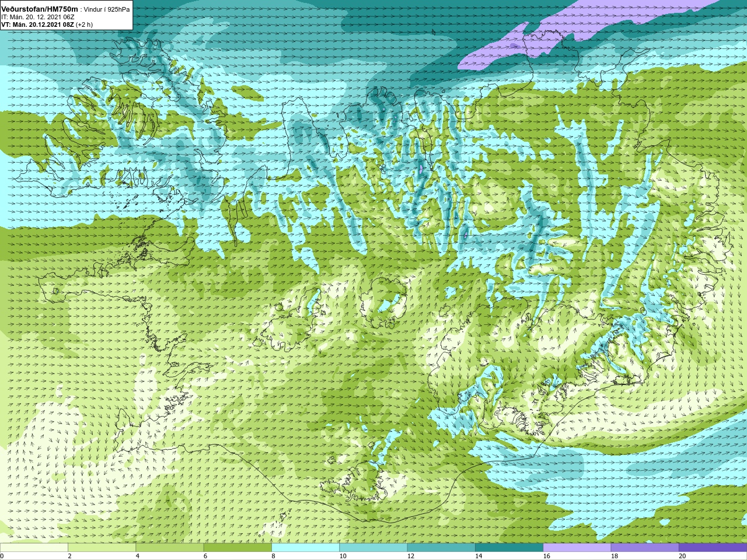Click the legend scale label '2'
Viewport: 747px width, 560px height.
point(69,556)
